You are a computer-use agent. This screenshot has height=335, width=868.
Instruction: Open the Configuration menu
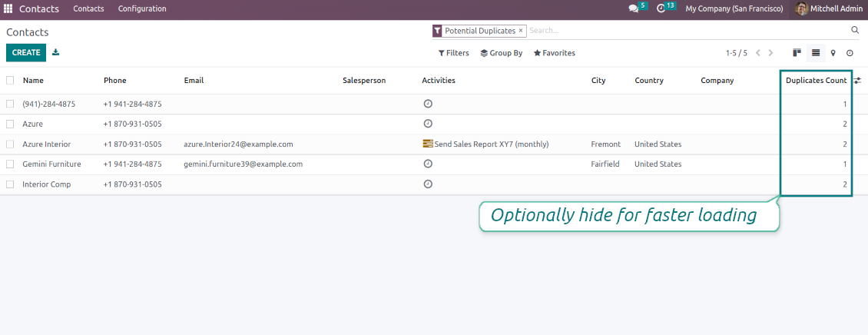click(142, 8)
